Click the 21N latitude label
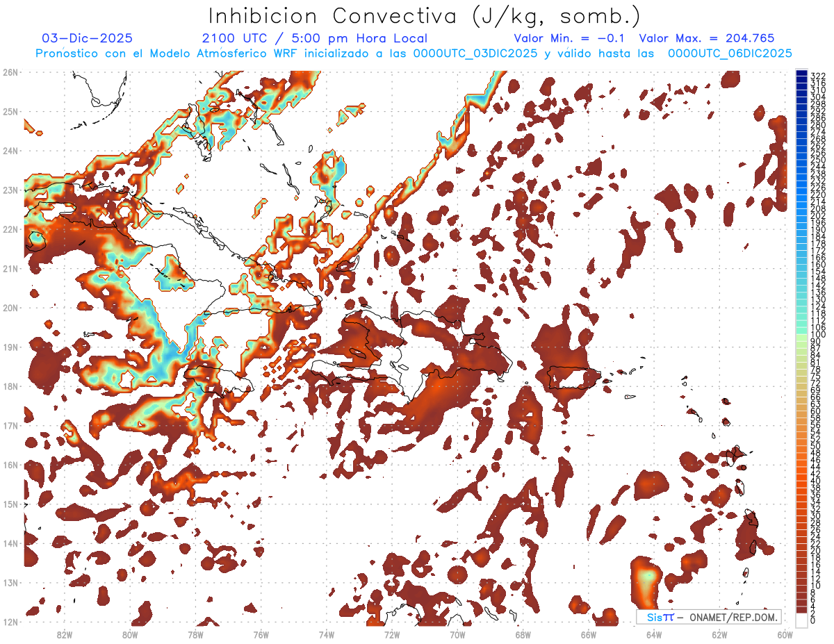834x644 pixels. pos(10,268)
